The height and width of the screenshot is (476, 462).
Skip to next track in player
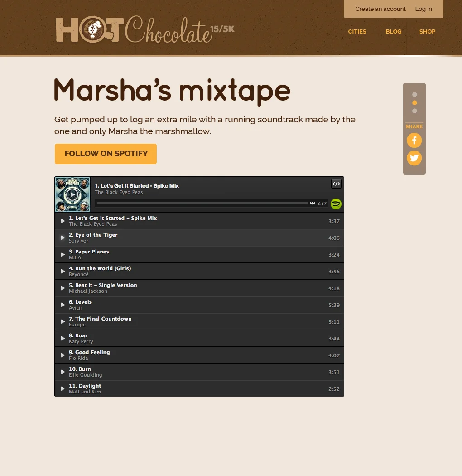[x=312, y=204]
